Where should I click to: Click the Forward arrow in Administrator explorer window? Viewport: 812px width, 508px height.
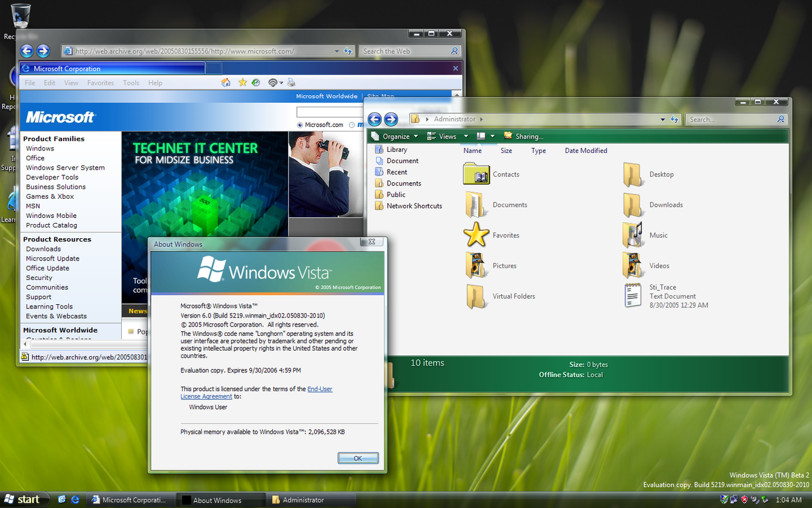[391, 119]
